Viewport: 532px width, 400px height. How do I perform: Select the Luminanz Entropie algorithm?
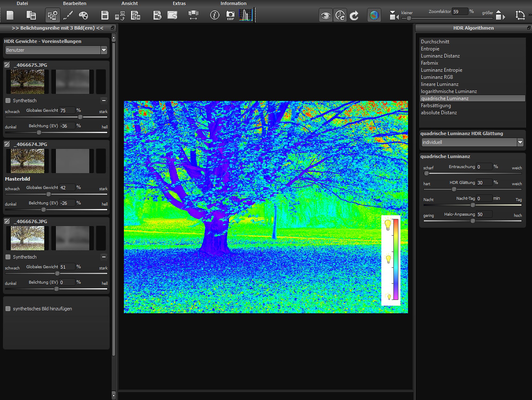441,70
